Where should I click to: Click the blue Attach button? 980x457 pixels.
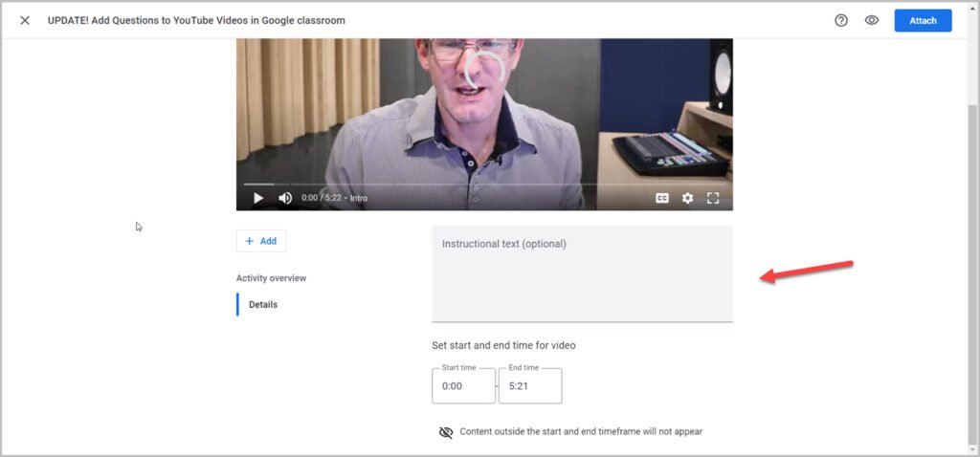coord(924,21)
